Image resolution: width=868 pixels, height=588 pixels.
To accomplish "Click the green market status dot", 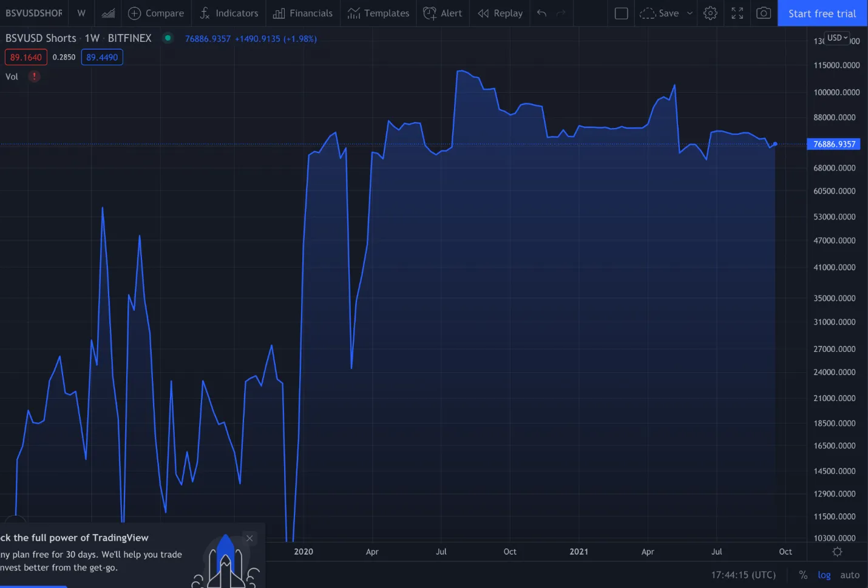I will point(168,38).
